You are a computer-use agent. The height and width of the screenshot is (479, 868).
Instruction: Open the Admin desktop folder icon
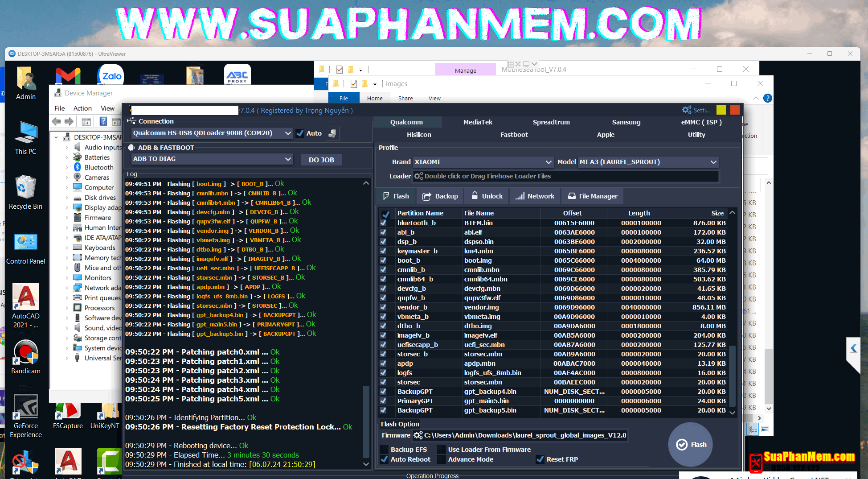26,83
